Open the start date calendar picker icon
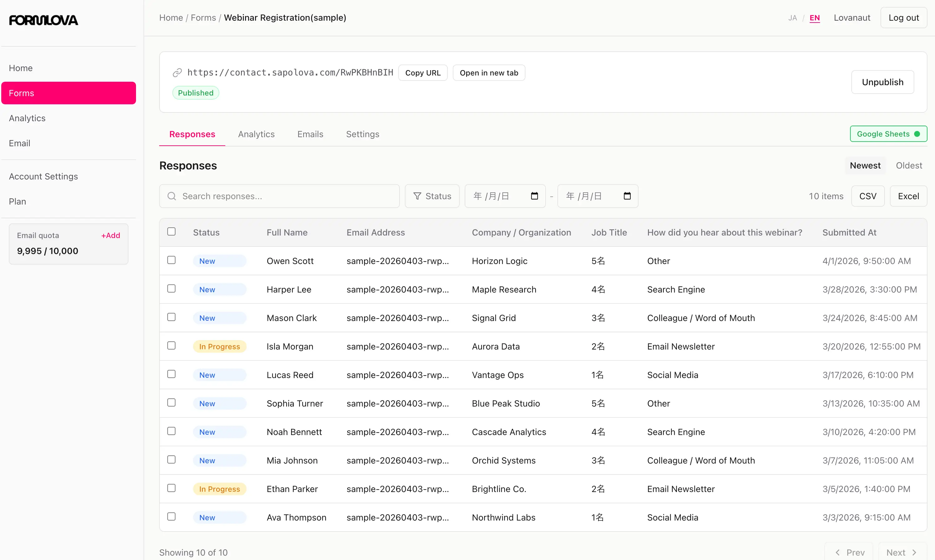935x560 pixels. pos(534,196)
